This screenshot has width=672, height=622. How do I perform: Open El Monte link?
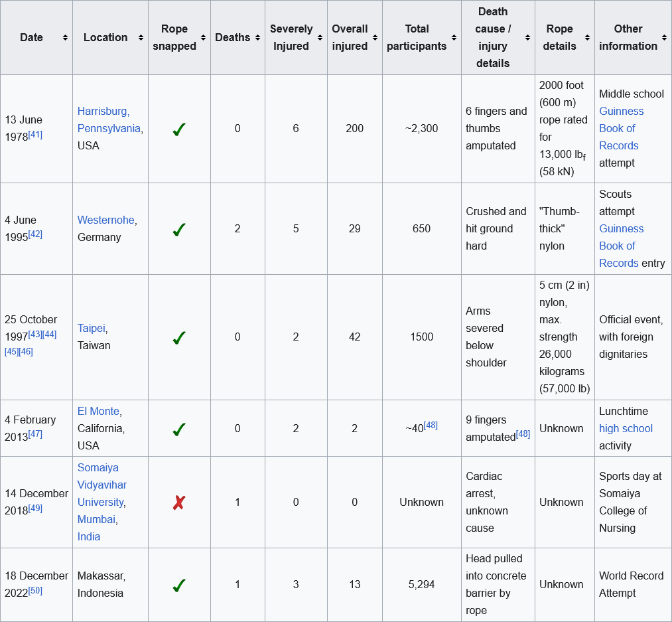tap(98, 411)
